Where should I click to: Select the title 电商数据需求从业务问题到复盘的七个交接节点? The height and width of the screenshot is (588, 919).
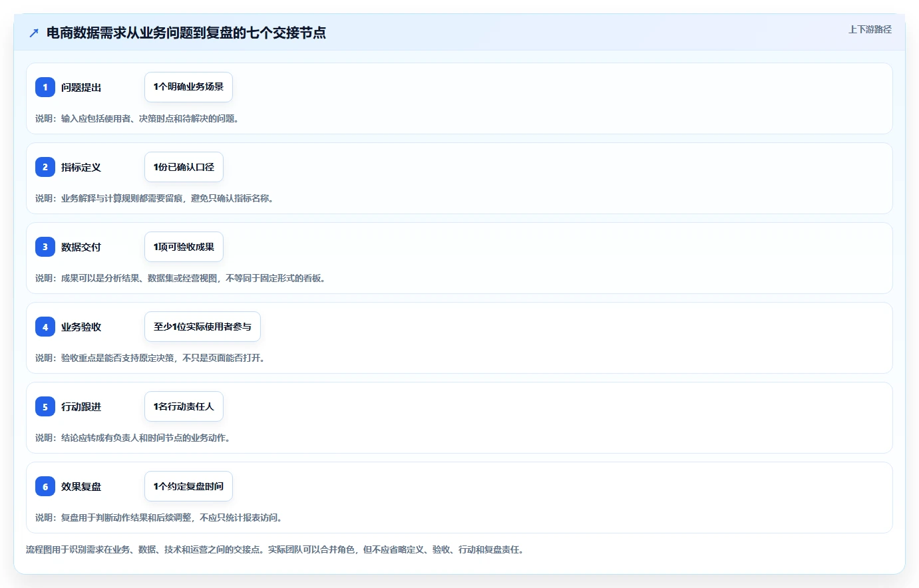pos(186,33)
